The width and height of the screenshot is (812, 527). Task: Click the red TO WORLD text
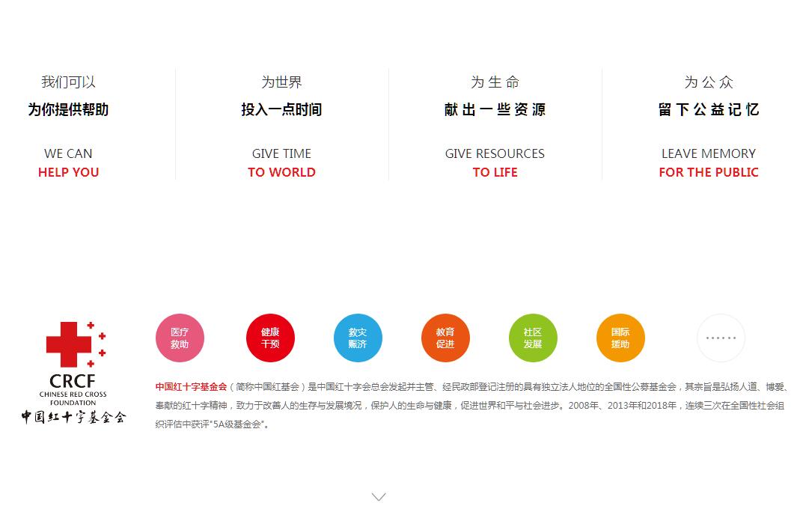(x=281, y=172)
